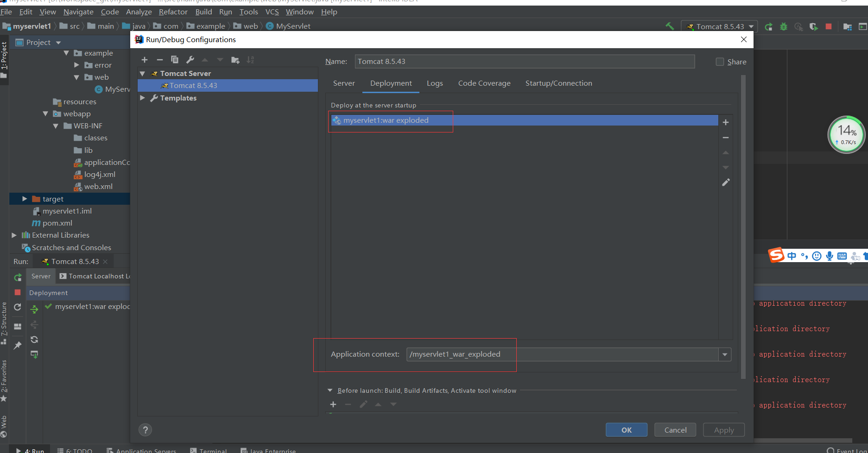Click Application context input field

(x=563, y=354)
